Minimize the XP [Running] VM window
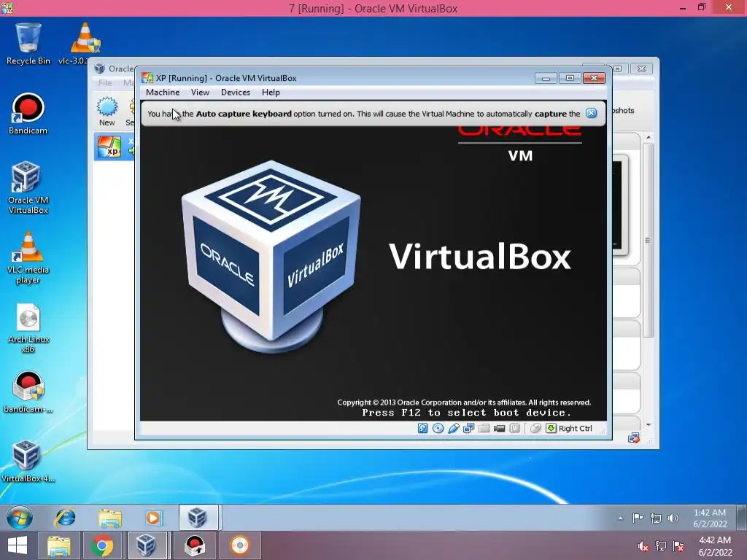The image size is (747, 560). click(546, 78)
